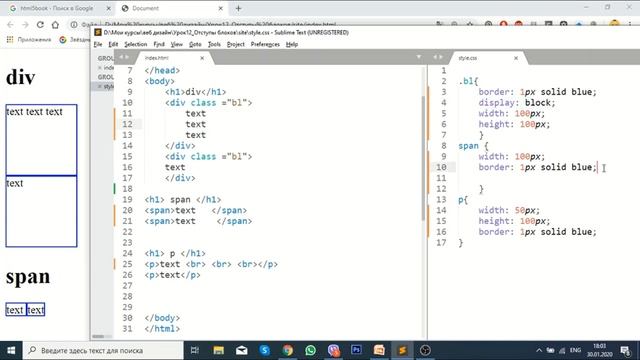
Task: Open the orange presentation app on taskbar
Action: pyautogui.click(x=379, y=350)
